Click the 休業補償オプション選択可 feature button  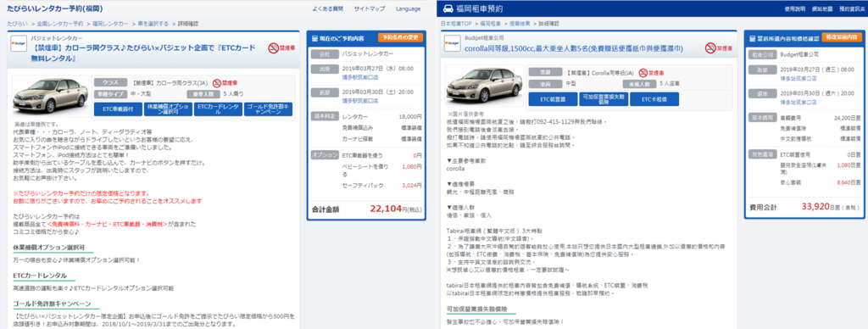[x=168, y=109]
